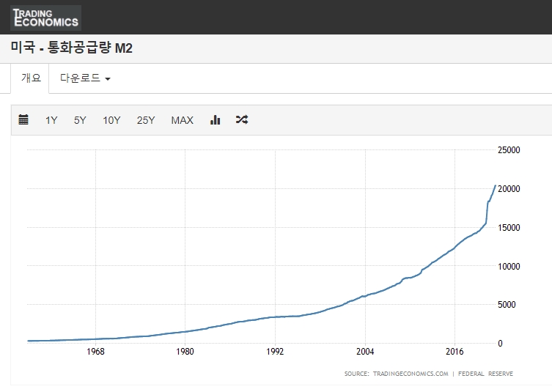
Task: Select the 1Y time range
Action: 51,120
